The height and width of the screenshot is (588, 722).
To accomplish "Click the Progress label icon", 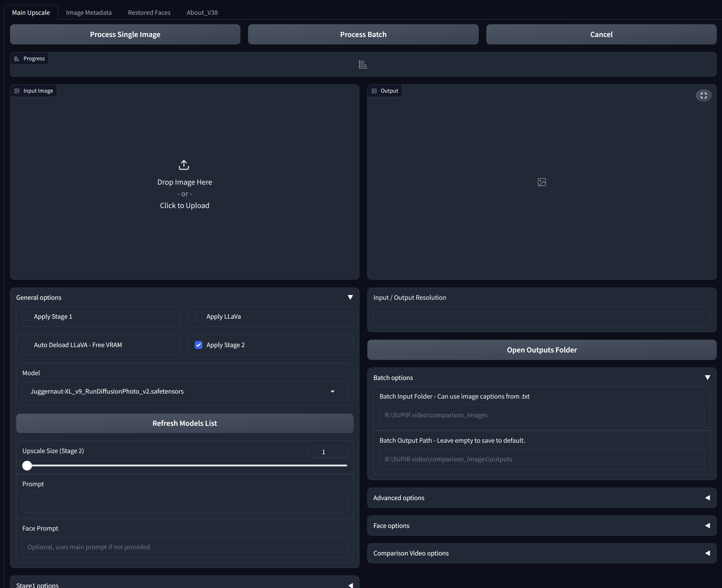I will tap(17, 59).
